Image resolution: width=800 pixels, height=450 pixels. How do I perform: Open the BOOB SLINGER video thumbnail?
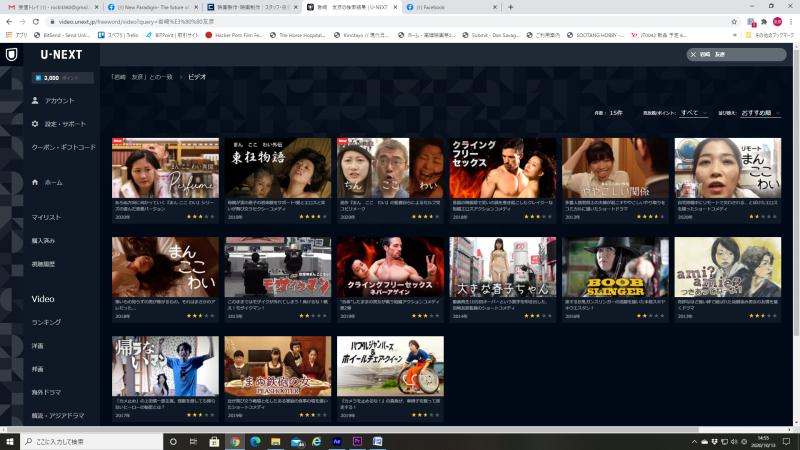615,267
